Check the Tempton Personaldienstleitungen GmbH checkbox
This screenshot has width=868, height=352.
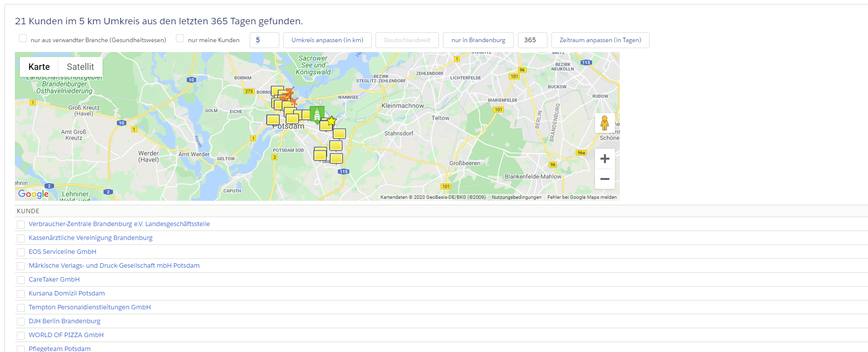pyautogui.click(x=21, y=308)
